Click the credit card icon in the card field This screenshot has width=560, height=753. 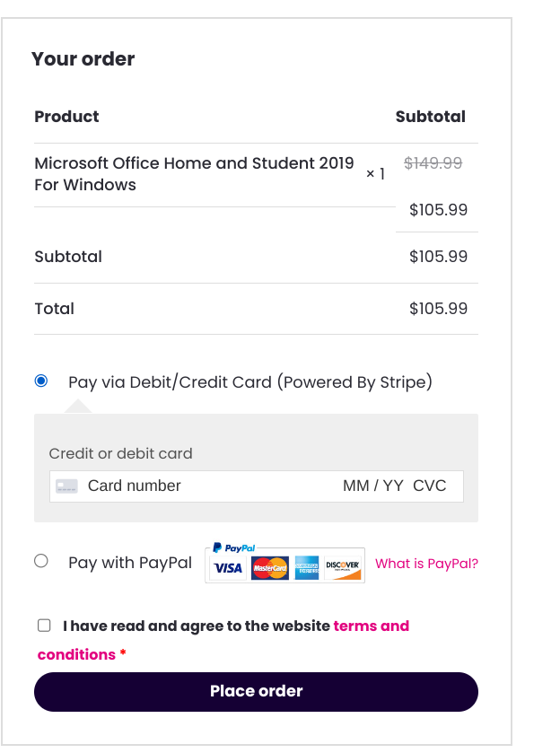pyautogui.click(x=67, y=486)
